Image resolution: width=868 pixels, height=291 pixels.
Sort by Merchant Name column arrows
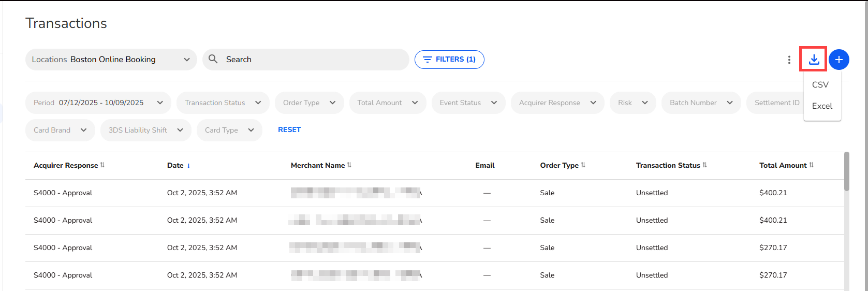(349, 165)
